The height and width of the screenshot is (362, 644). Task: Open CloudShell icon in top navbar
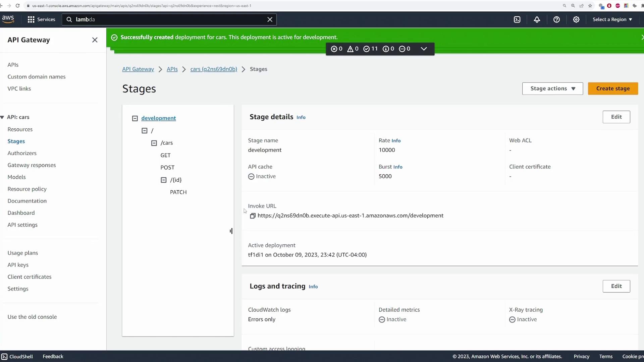[517, 19]
